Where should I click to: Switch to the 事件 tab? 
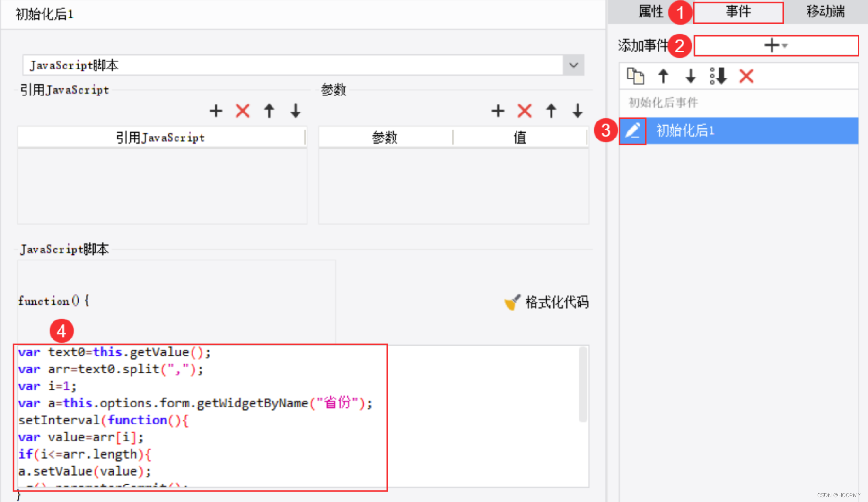tap(738, 12)
